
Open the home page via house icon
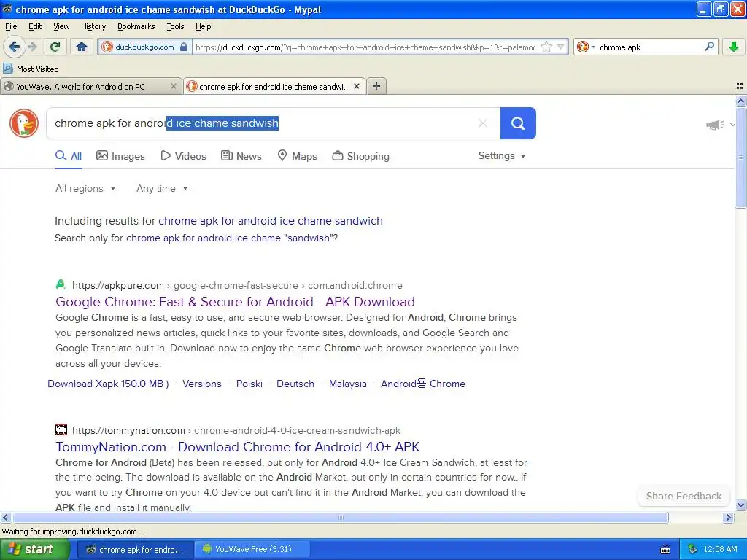[82, 47]
